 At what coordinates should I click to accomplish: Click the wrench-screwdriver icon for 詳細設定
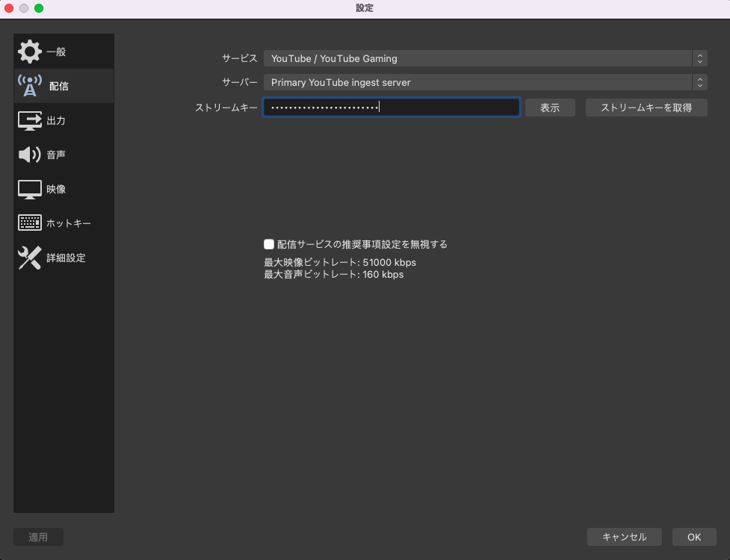point(30,258)
